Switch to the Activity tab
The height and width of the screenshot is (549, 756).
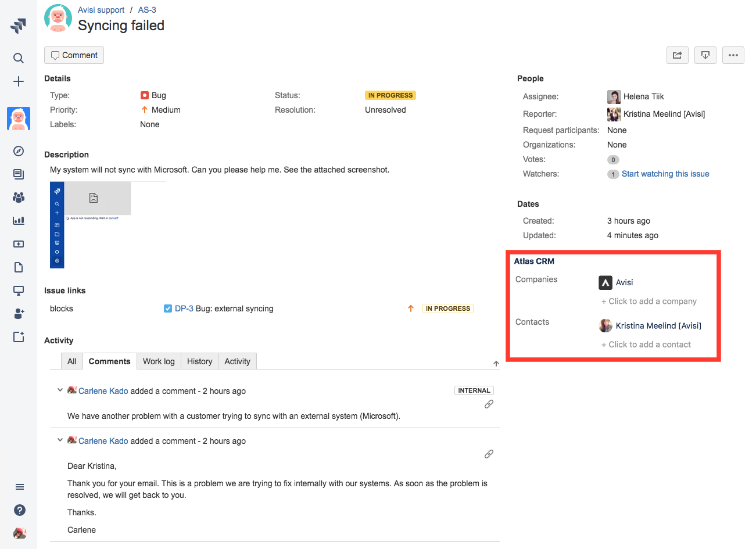point(238,361)
